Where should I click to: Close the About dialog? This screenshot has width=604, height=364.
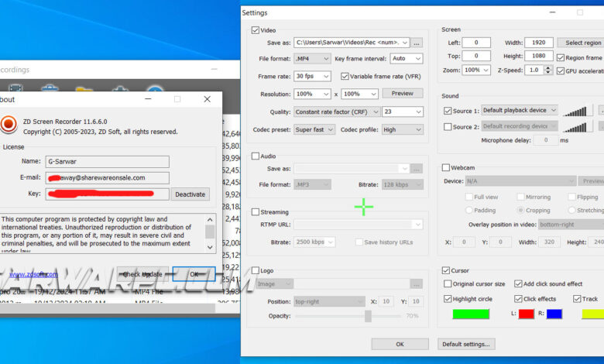click(208, 99)
